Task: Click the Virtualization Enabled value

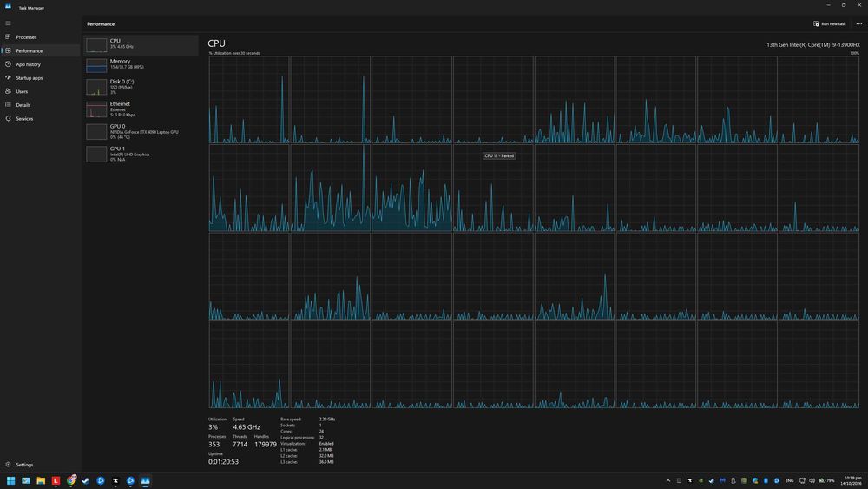Action: (326, 444)
